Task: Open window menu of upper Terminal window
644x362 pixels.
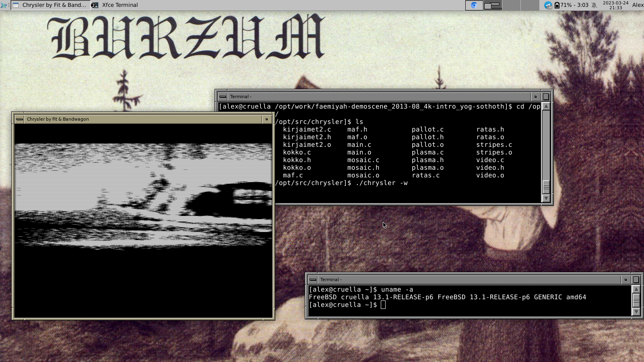Action: tap(223, 97)
